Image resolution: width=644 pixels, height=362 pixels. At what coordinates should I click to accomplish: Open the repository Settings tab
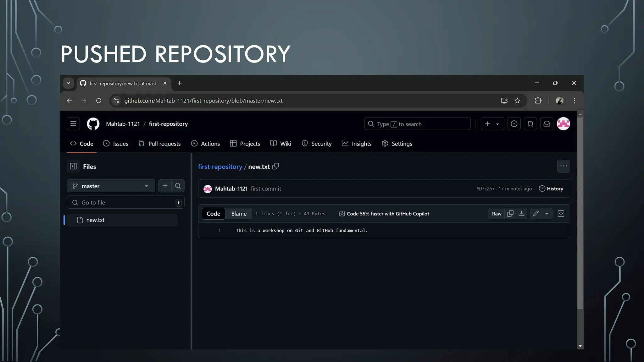point(397,144)
